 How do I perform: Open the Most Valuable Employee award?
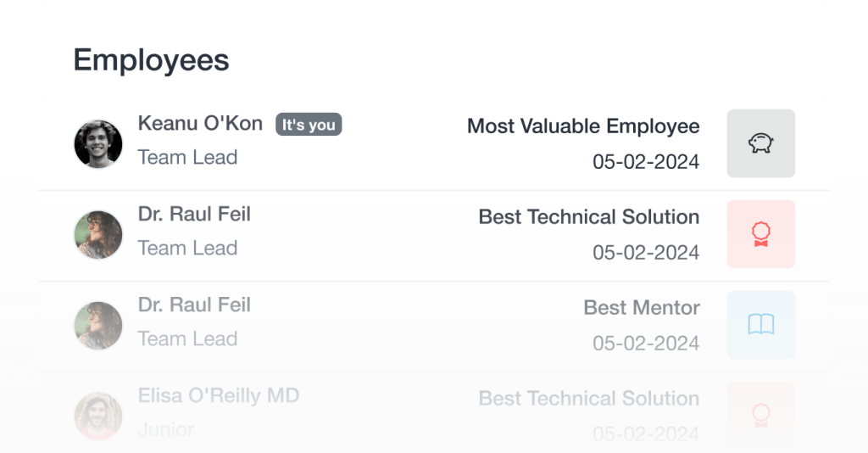[583, 126]
